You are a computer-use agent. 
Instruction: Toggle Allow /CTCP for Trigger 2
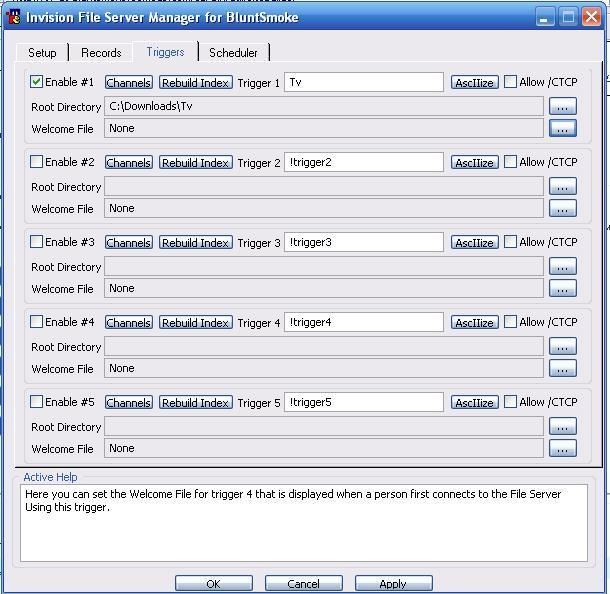(510, 162)
